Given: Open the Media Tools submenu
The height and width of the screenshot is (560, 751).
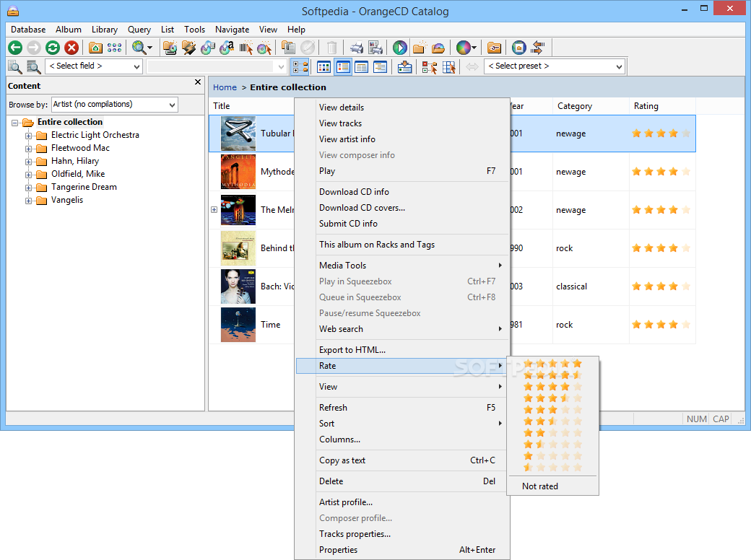Looking at the screenshot, I should (x=401, y=265).
